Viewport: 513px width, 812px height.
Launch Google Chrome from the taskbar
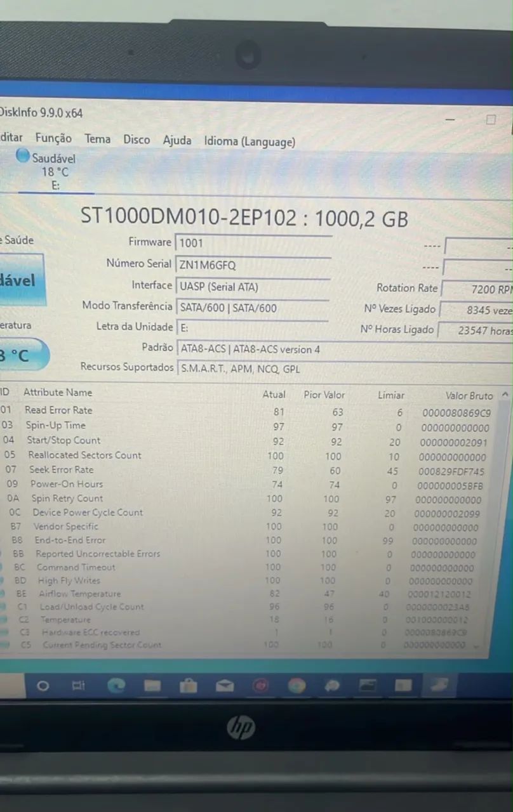tap(296, 686)
